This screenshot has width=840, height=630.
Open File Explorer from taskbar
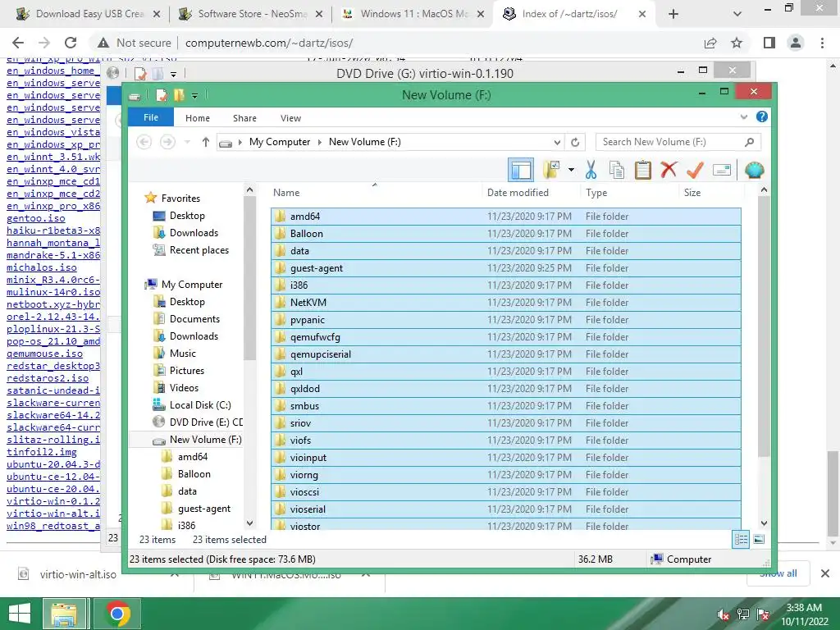[64, 614]
